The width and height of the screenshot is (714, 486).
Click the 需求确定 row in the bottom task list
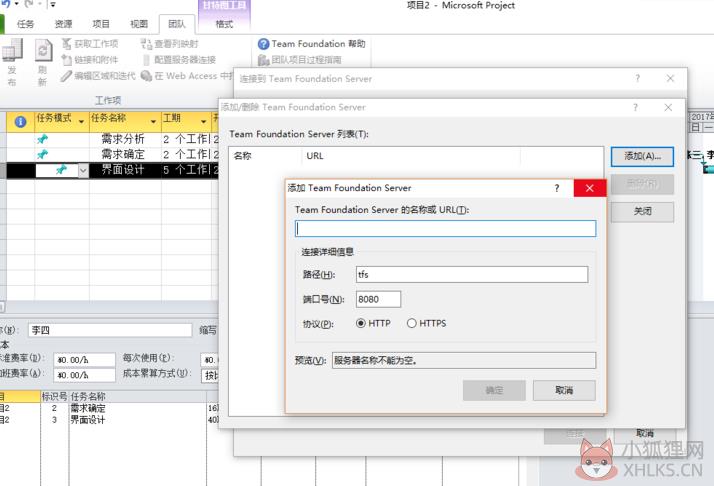pos(109,408)
